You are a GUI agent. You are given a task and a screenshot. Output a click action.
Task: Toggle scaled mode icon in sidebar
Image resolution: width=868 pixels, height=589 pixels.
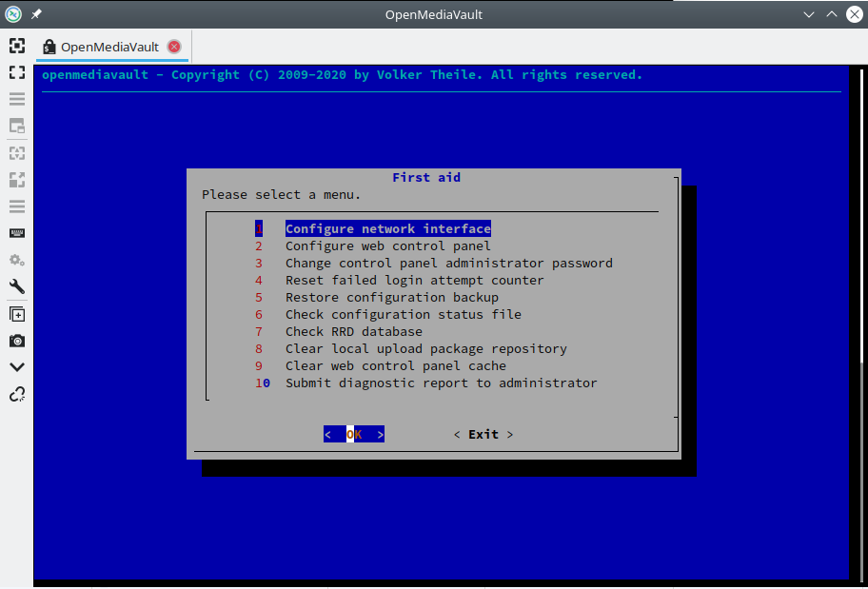point(17,179)
